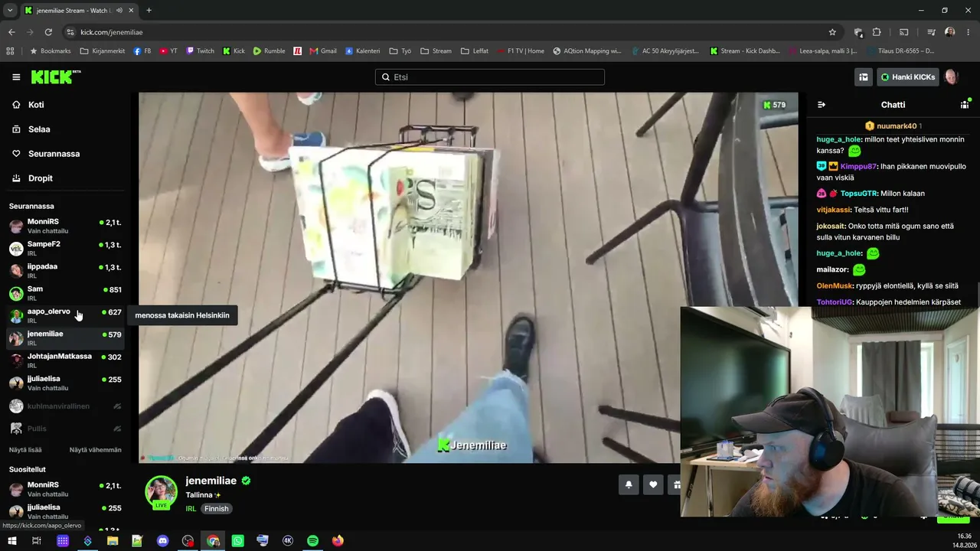
Task: Collapse the Chatti chat panel
Action: (x=822, y=105)
